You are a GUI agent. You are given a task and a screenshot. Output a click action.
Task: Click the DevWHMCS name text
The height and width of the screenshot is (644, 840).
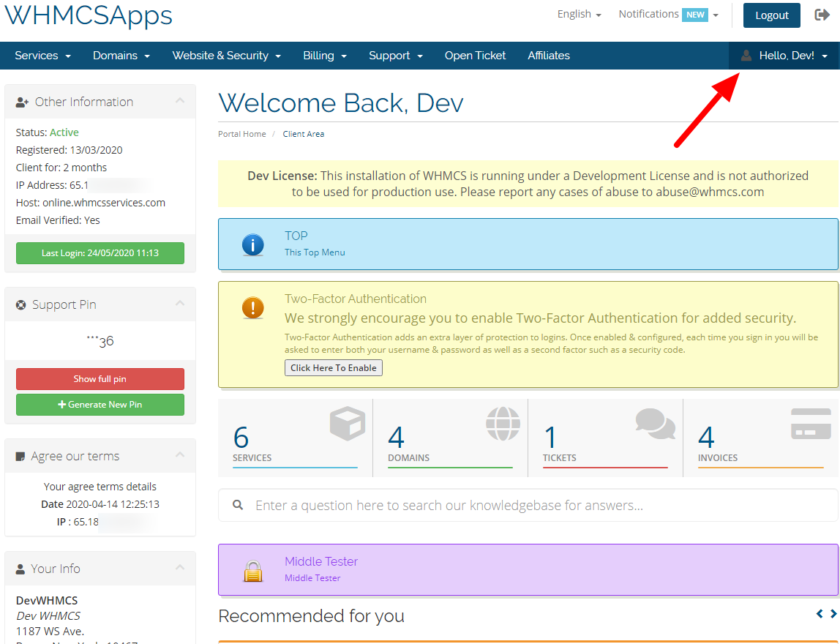[47, 601]
